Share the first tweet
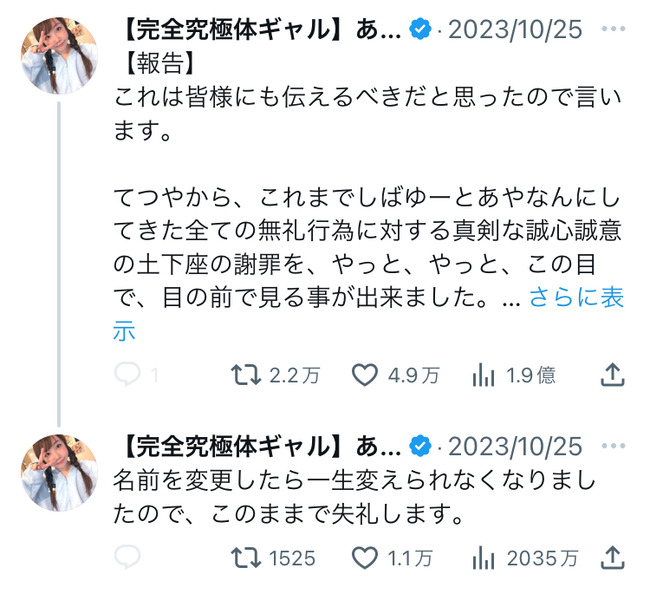 (x=612, y=375)
